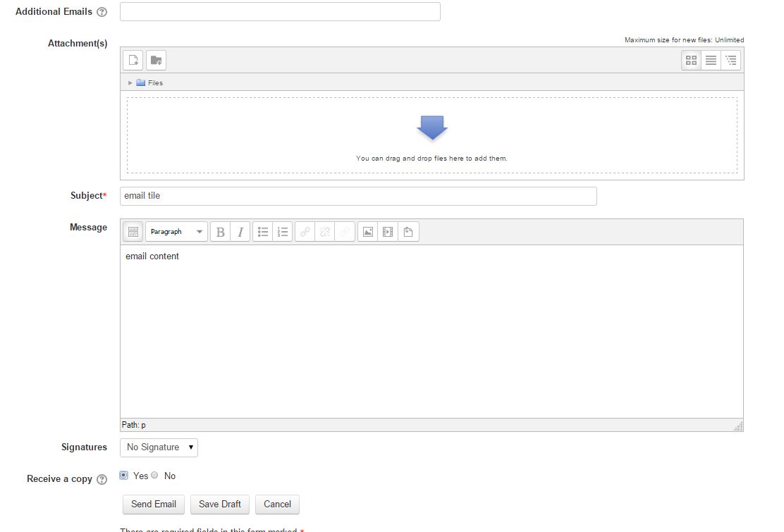Insert an unordered bullet list

(263, 232)
